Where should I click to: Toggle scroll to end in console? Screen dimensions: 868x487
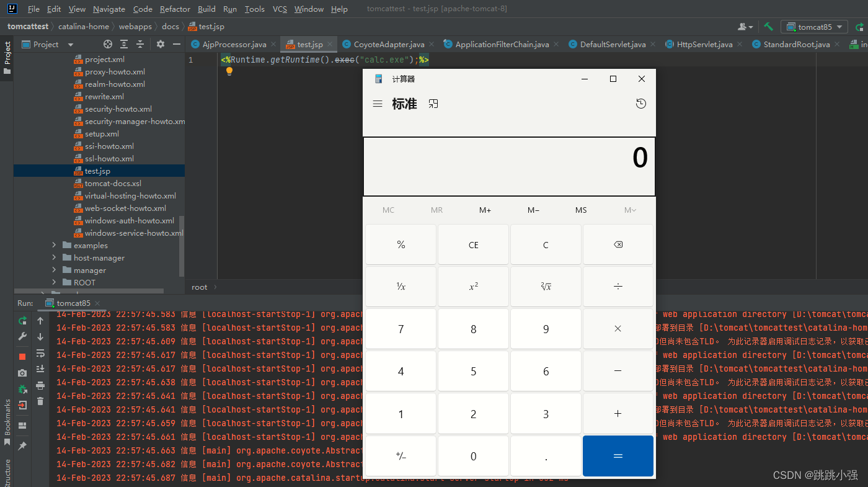point(40,369)
